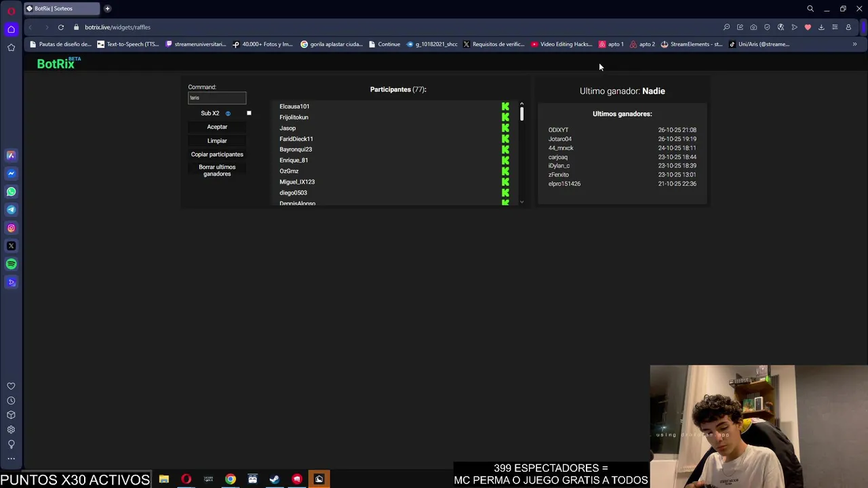Image resolution: width=868 pixels, height=488 pixels.
Task: Open File Explorer in the taskbar
Action: (x=163, y=479)
